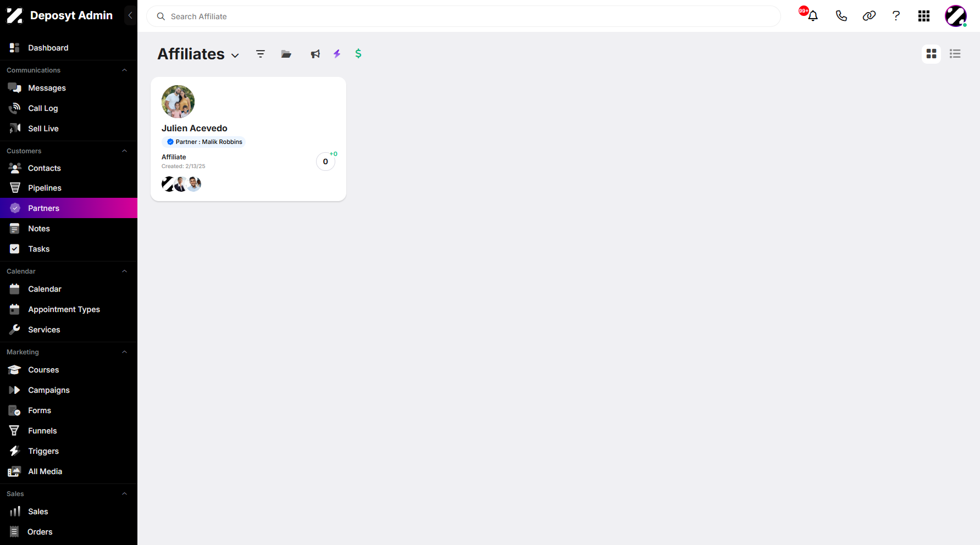Click the Julien Acevedo name
Viewport: 980px width, 545px height.
[195, 128]
